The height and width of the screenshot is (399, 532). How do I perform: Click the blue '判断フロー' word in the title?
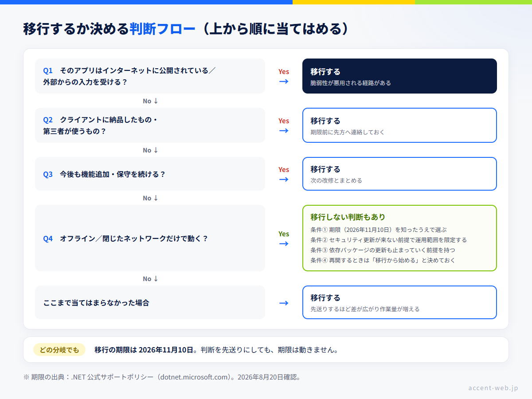point(162,29)
